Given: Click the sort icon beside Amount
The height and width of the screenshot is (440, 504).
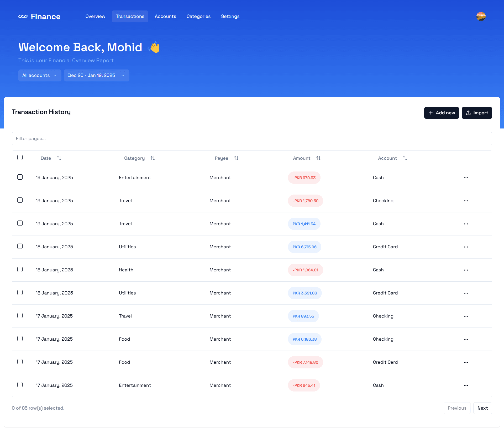Looking at the screenshot, I should pos(318,158).
